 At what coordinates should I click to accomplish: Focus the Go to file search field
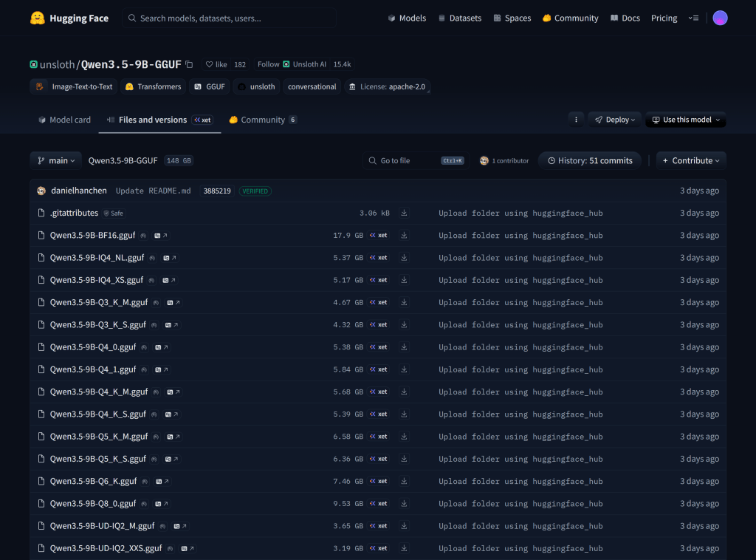point(416,160)
